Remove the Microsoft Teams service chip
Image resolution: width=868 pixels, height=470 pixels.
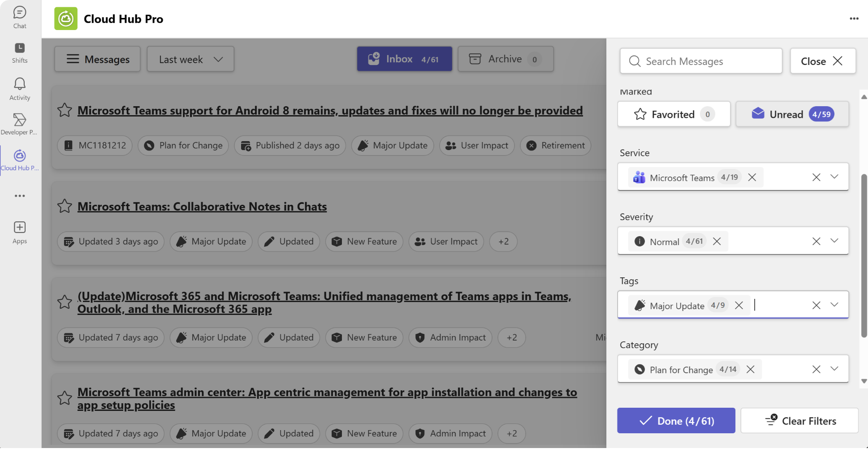752,177
